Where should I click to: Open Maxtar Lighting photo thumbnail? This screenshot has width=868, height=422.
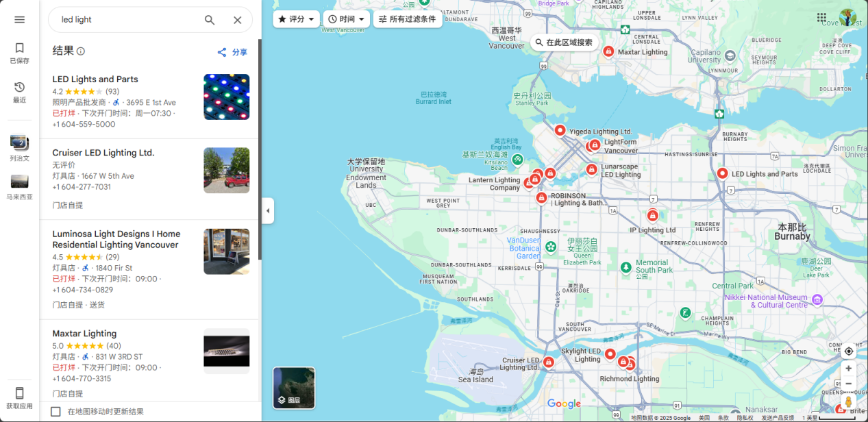pyautogui.click(x=227, y=351)
